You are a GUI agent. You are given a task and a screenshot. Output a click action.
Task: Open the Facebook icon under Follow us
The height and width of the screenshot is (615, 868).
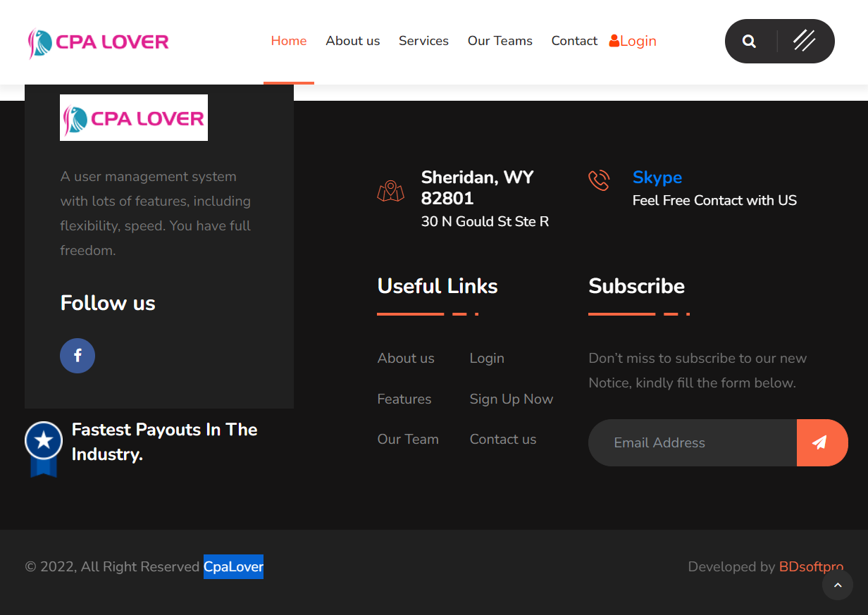click(77, 356)
